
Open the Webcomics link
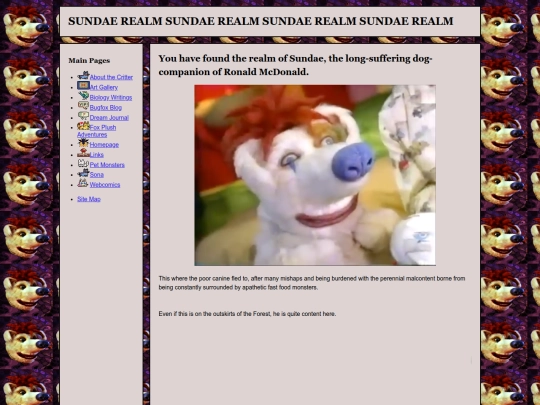[105, 185]
